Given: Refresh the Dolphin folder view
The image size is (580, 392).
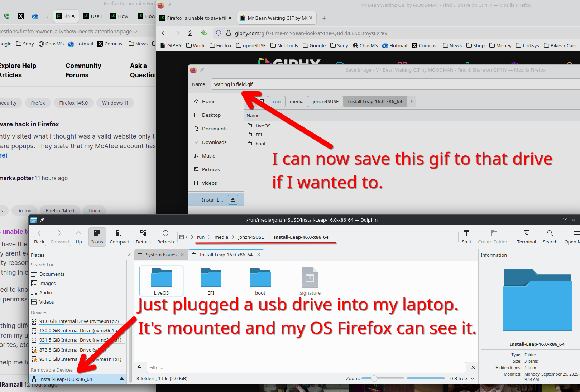Looking at the screenshot, I should 166,237.
